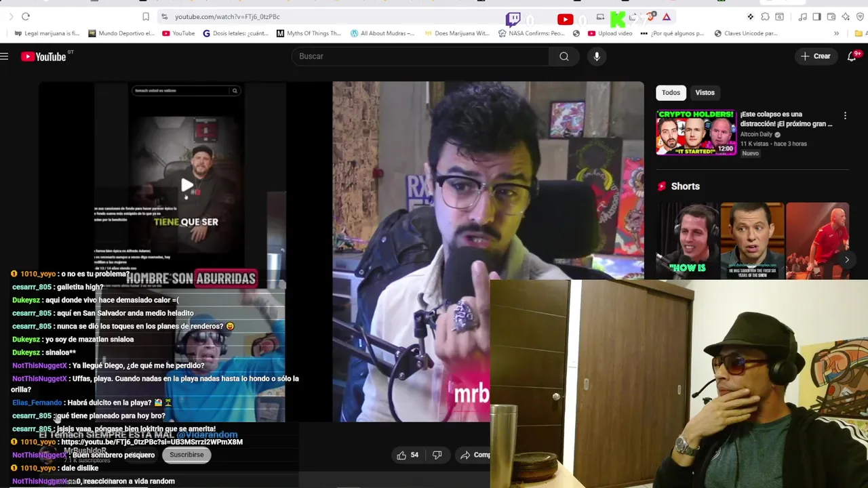Click the red YouTube overlay icon
The width and height of the screenshot is (868, 488).
[565, 20]
